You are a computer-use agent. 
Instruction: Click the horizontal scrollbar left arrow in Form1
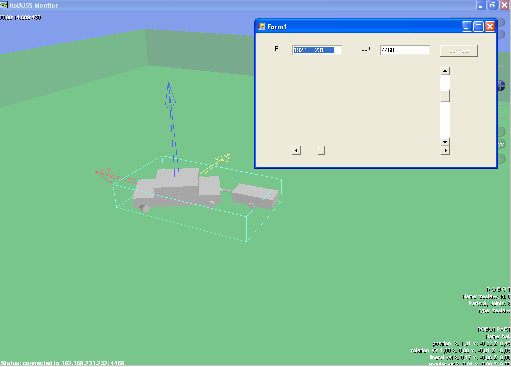[x=296, y=150]
